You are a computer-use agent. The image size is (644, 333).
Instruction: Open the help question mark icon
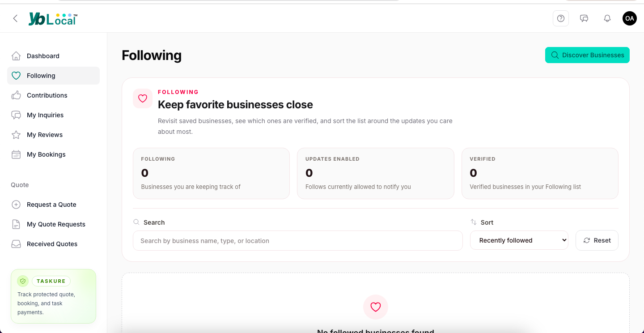(561, 18)
